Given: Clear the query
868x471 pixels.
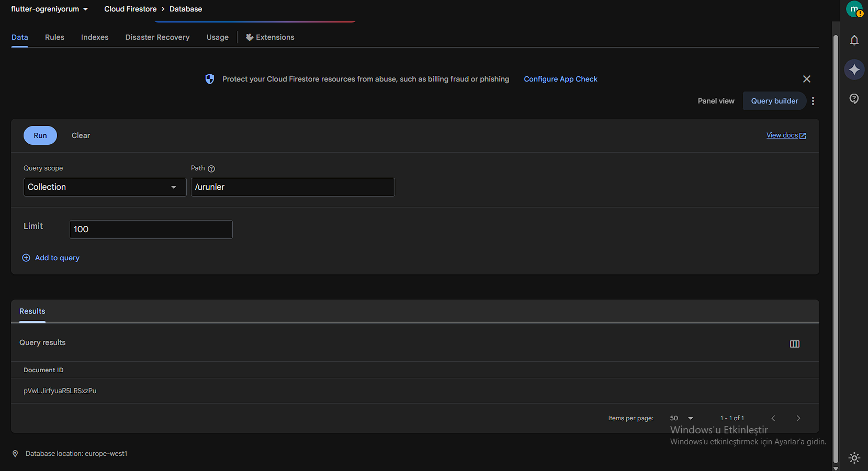Looking at the screenshot, I should [81, 135].
